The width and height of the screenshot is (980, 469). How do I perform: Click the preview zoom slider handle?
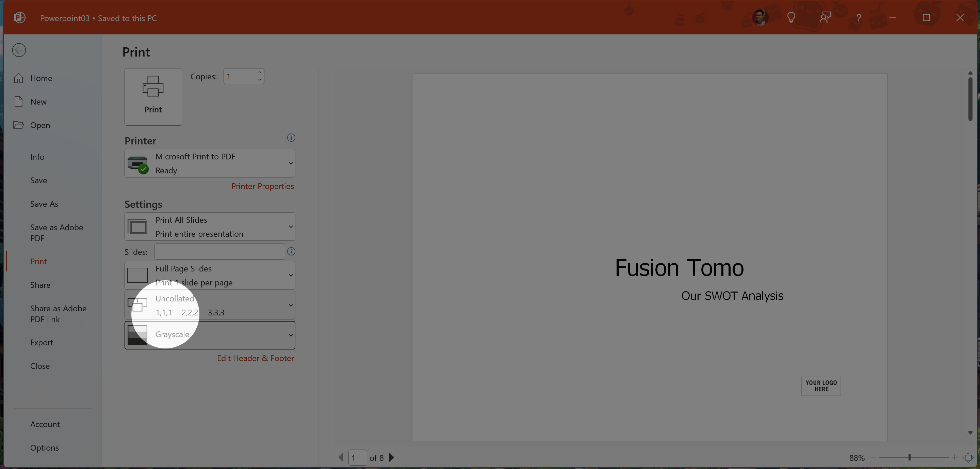(909, 457)
